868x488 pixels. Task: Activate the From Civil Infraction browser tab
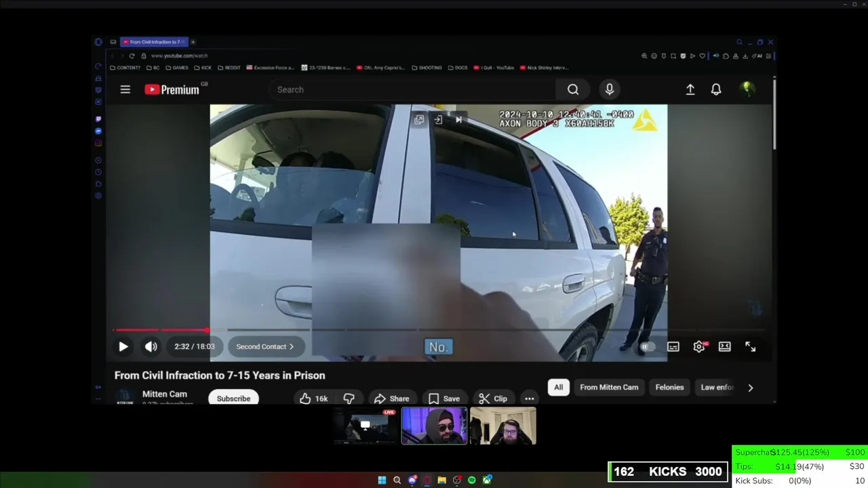[x=153, y=42]
